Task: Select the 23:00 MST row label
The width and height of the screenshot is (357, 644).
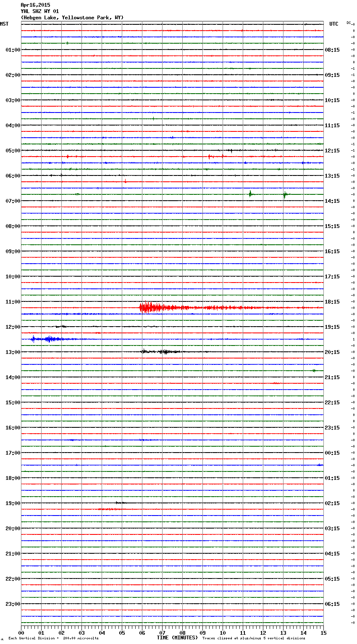Action: [13, 604]
